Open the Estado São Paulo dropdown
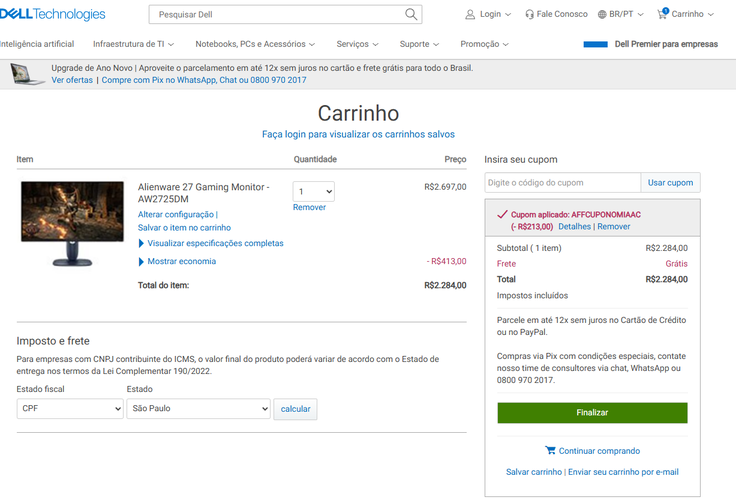This screenshot has width=736, height=500. pos(199,408)
